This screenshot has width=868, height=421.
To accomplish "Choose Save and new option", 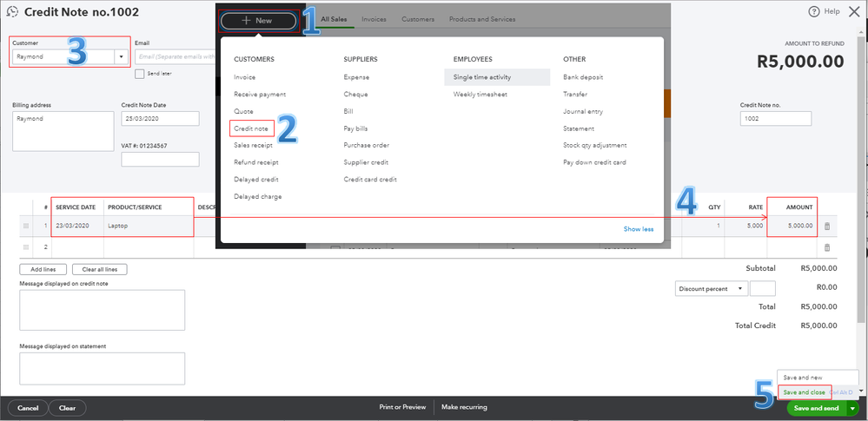I will (803, 378).
